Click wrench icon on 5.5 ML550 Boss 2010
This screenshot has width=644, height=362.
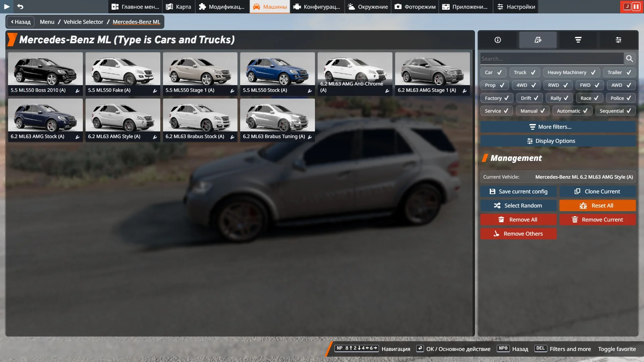(77, 91)
